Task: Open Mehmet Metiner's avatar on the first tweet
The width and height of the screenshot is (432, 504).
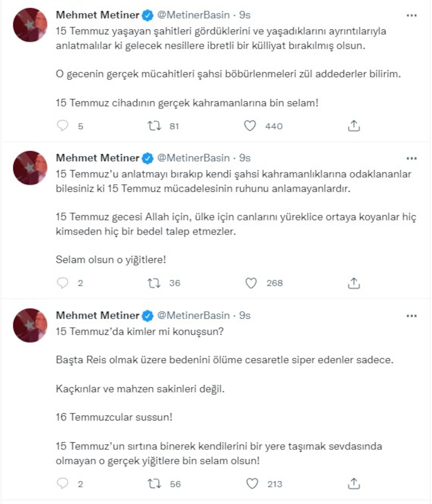Action: (30, 25)
